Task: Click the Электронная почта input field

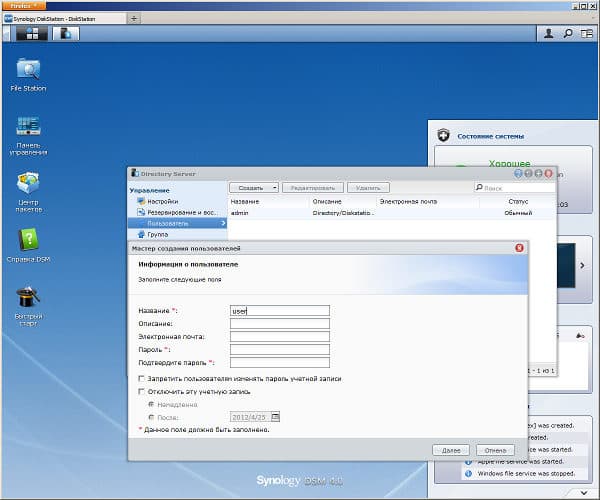Action: point(280,337)
